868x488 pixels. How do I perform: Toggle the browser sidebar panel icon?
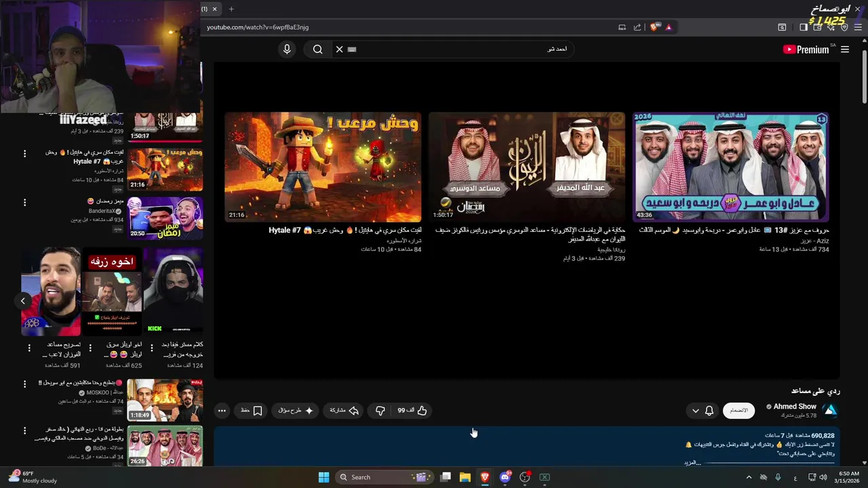(x=804, y=27)
